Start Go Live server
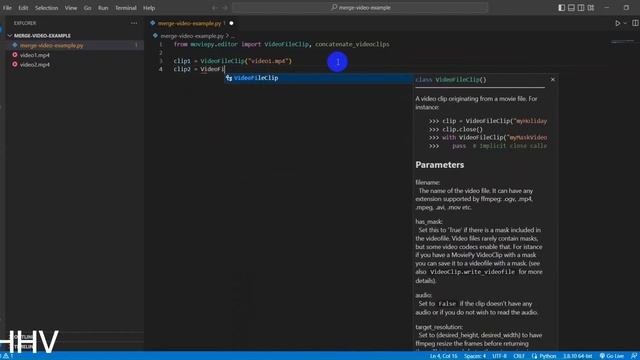The width and height of the screenshot is (640, 360). coord(612,356)
